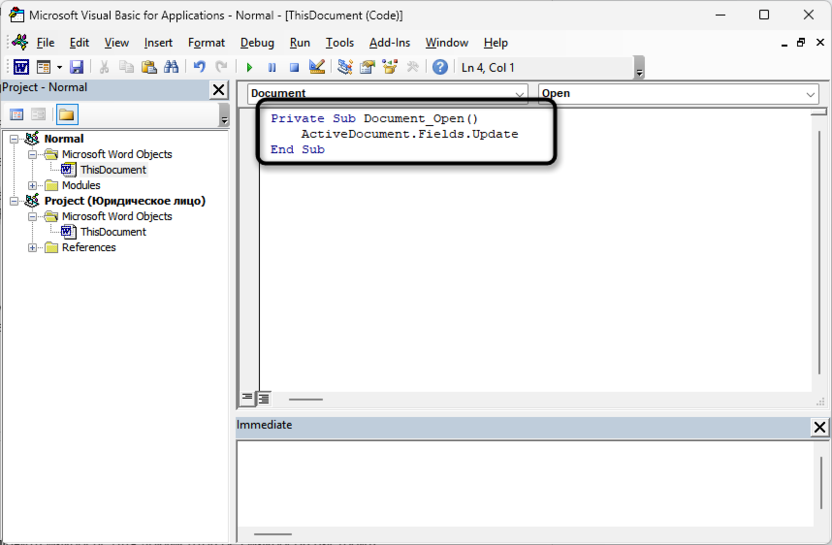This screenshot has width=832, height=545.
Task: Open the Document object dropdown
Action: coord(519,94)
